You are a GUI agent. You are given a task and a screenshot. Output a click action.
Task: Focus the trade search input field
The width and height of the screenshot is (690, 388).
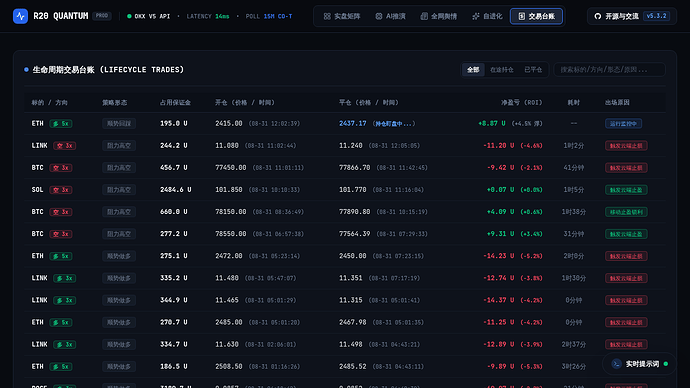[609, 70]
